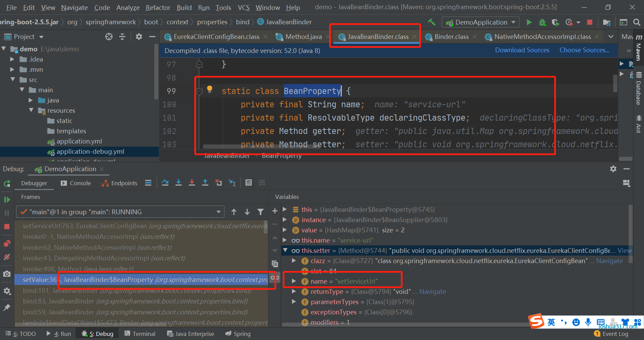Stop the application with red square
The height and width of the screenshot is (340, 644).
point(589,22)
